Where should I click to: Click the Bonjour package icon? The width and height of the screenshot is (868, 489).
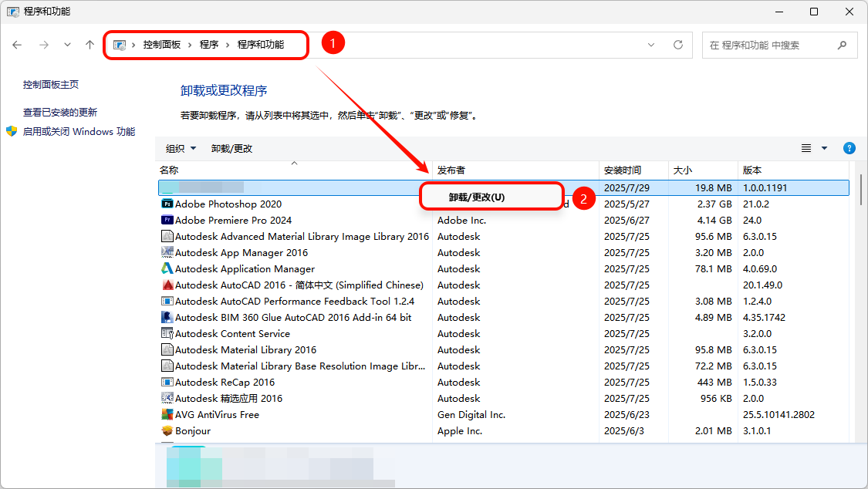(x=167, y=431)
